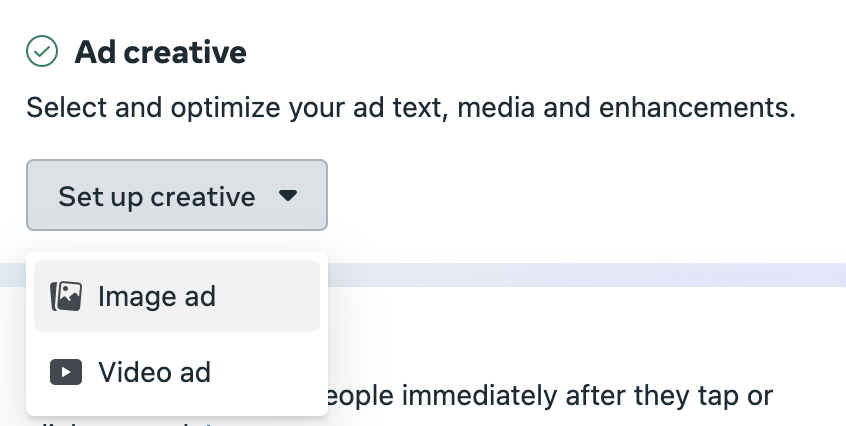This screenshot has width=846, height=426.
Task: Collapse the creative type dropdown via its arrow
Action: [288, 195]
